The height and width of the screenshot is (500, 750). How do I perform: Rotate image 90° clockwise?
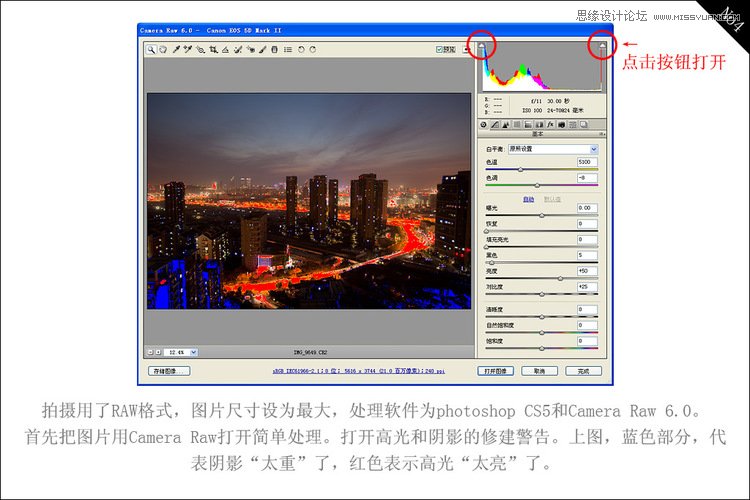click(313, 49)
